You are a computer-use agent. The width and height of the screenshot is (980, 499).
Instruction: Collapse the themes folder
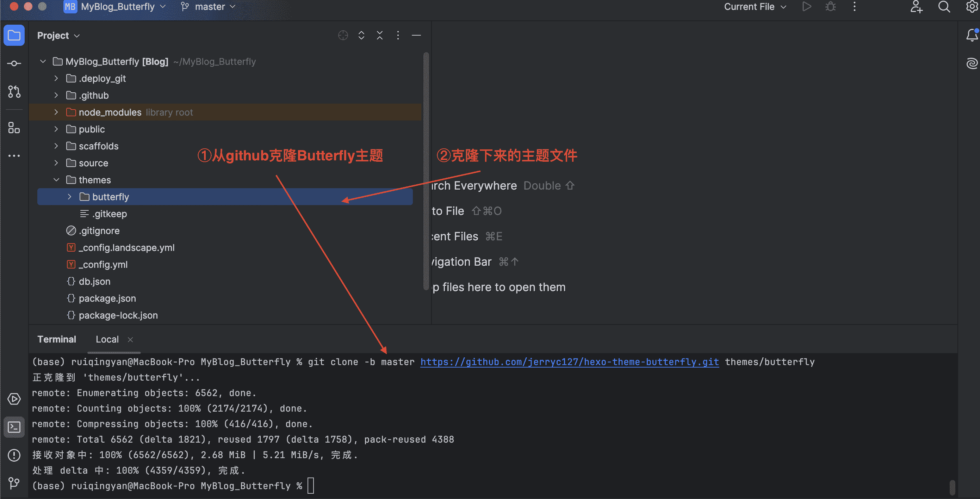[56, 180]
